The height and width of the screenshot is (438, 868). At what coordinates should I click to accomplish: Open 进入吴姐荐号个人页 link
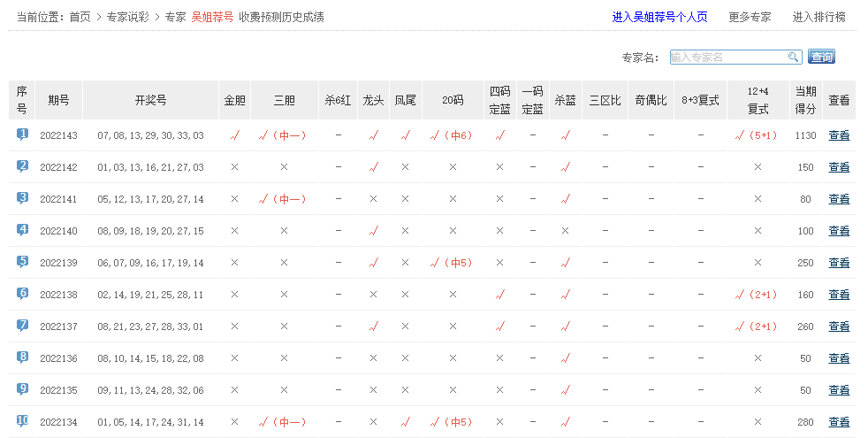(659, 17)
